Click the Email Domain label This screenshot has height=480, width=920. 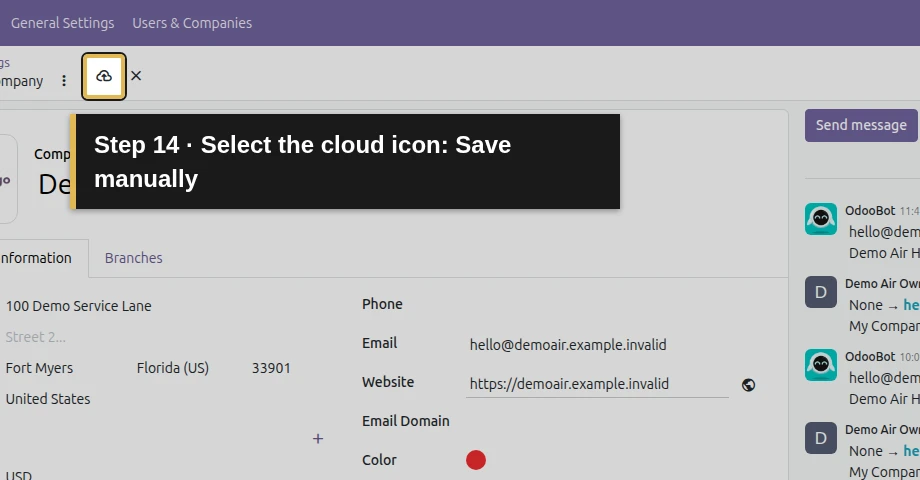pos(405,421)
